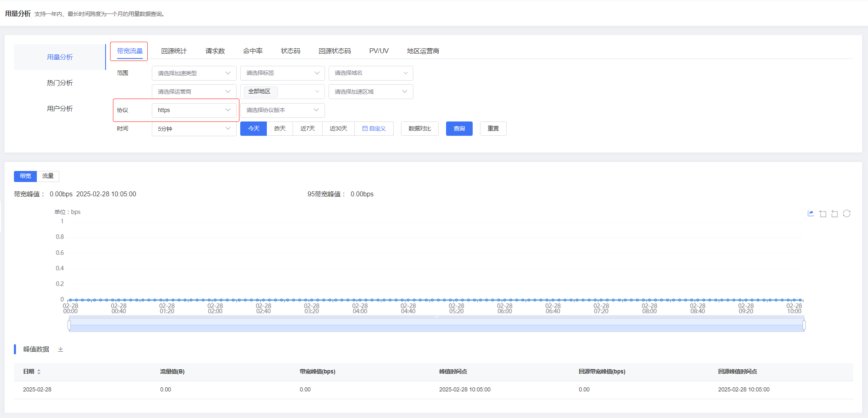
Task: Select the 今天 time range
Action: click(254, 128)
